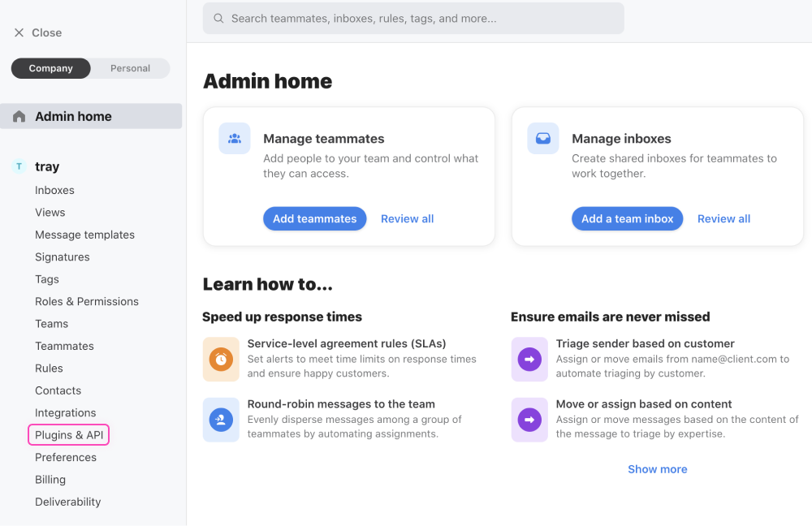812x526 pixels.
Task: Click Show more learning topics
Action: click(x=657, y=469)
